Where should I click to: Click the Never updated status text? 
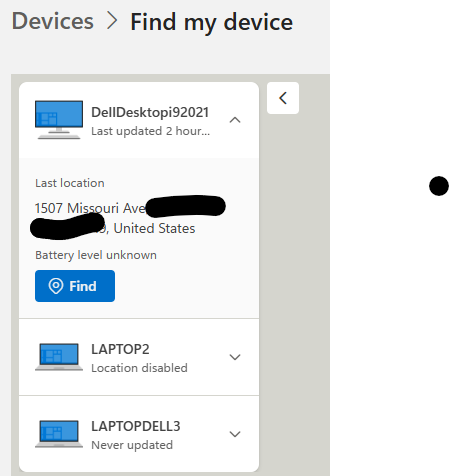(x=132, y=445)
